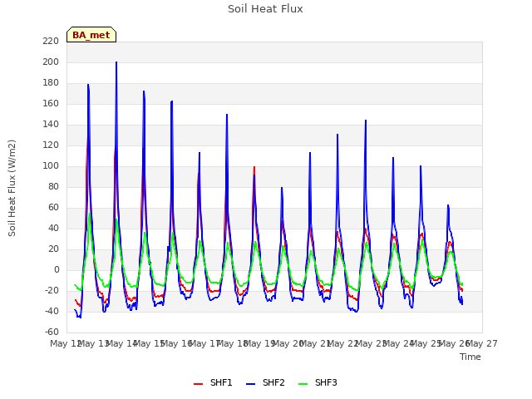Click the blue SHF2 legend color marker
532x399 pixels.
[250, 384]
